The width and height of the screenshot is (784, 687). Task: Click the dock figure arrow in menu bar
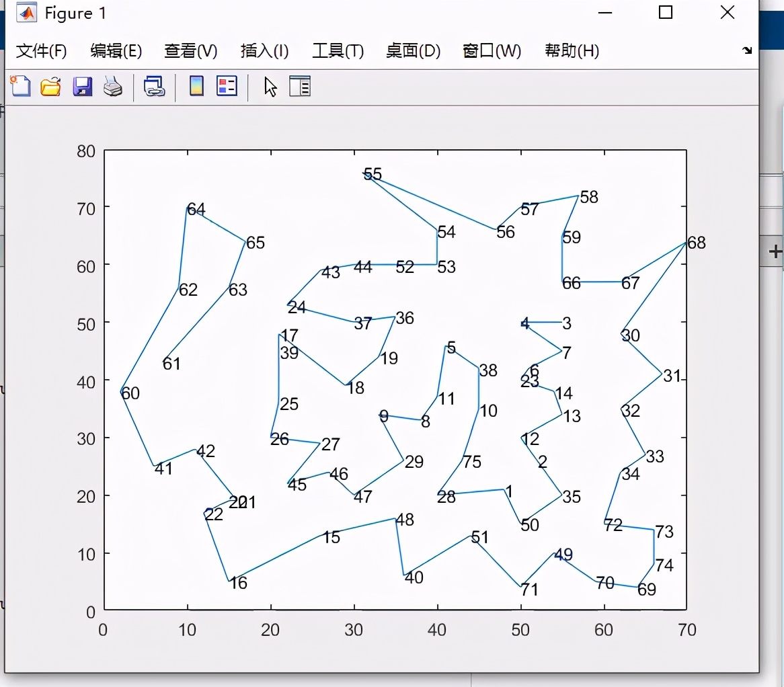pos(747,50)
